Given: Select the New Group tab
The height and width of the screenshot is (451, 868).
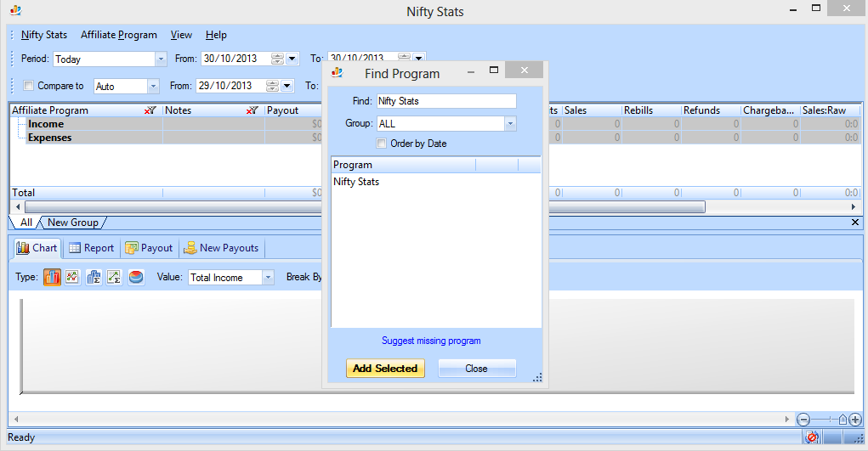Looking at the screenshot, I should (72, 223).
